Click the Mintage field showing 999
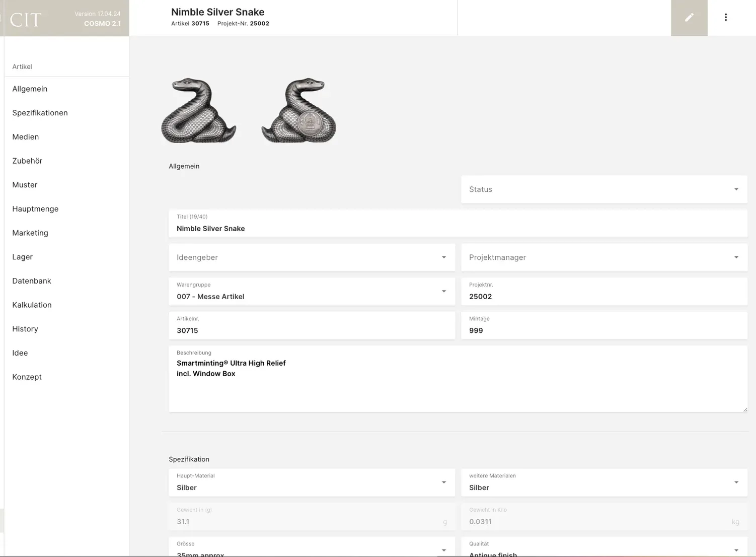Viewport: 756px width, 557px height. (x=604, y=325)
